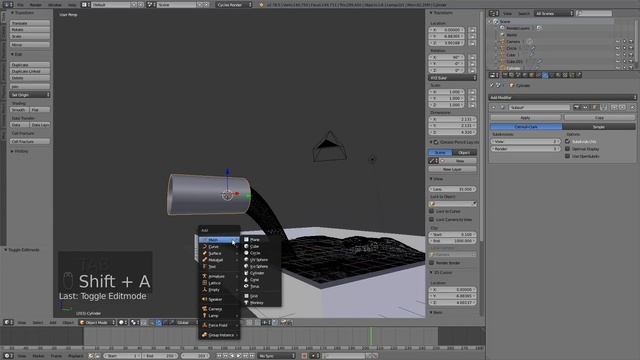Remove the Subsurf modifier with X icon

(x=632, y=107)
